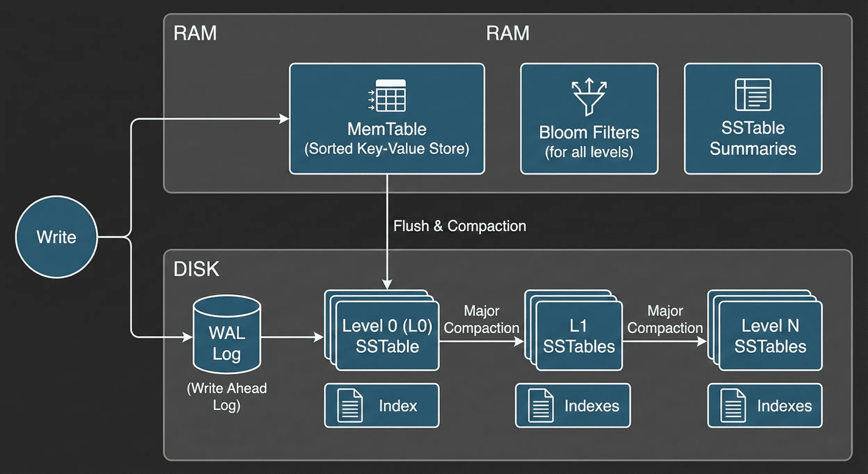Image resolution: width=868 pixels, height=474 pixels.
Task: Click Major Compaction label before Level N
Action: coord(665,319)
